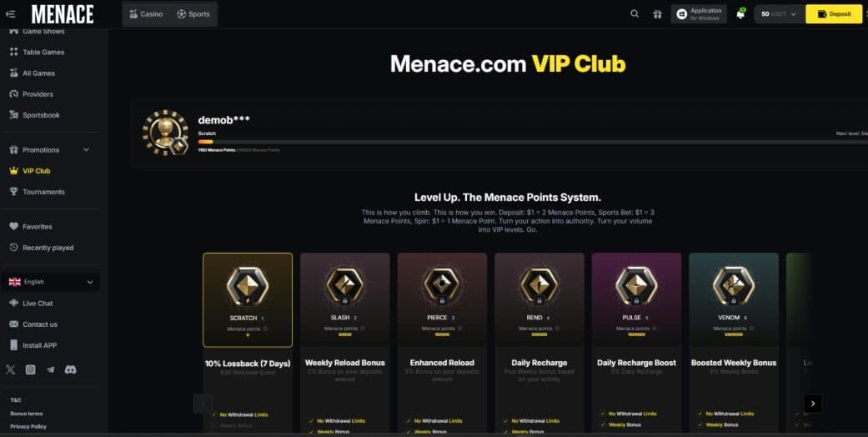
Task: Collapse the sidebar with the hamburger icon
Action: pyautogui.click(x=10, y=14)
